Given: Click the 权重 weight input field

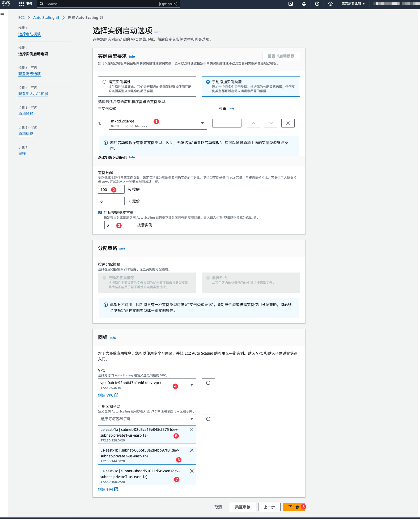Looking at the screenshot, I should (x=227, y=123).
